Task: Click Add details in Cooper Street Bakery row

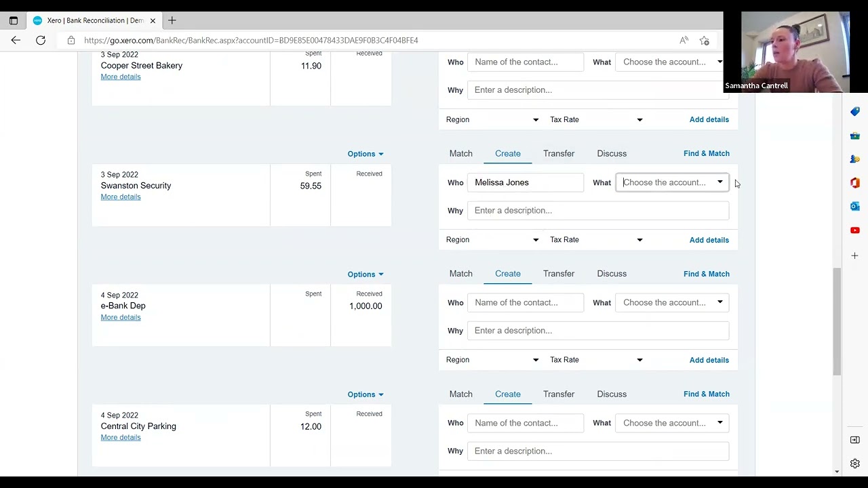Action: (x=709, y=120)
